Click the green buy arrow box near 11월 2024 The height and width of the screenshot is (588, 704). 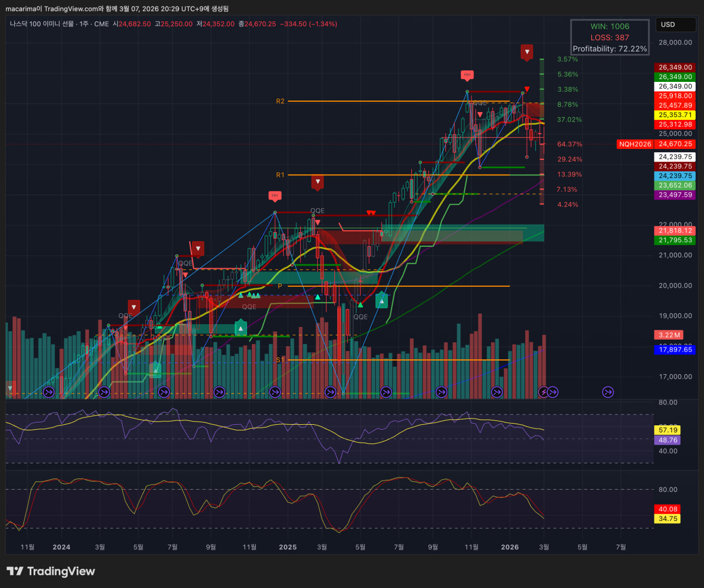click(240, 328)
